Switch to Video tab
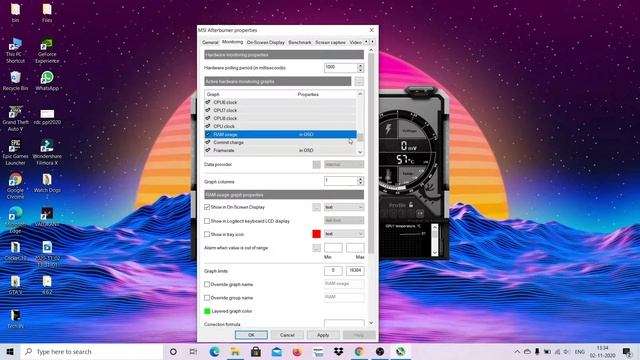This screenshot has height=360, width=640. click(x=356, y=42)
